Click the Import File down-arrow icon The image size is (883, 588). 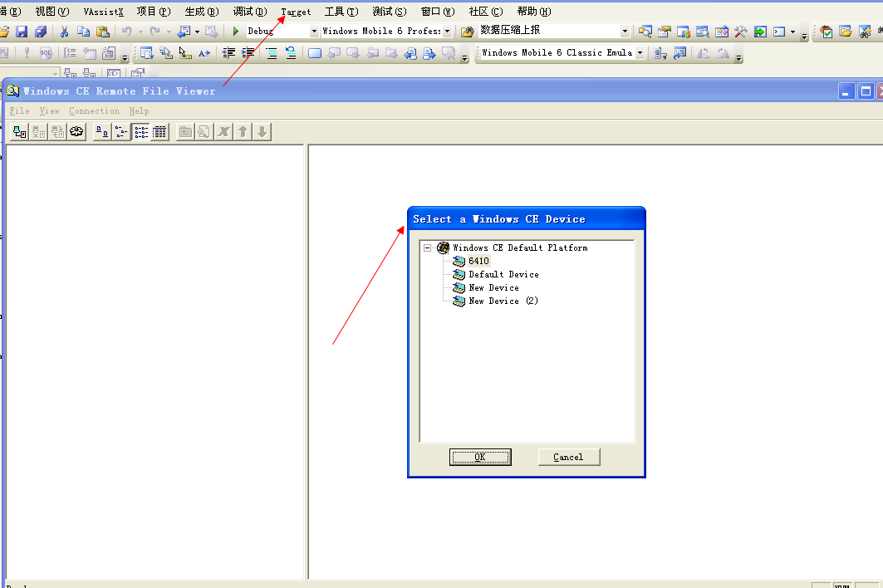pos(262,132)
